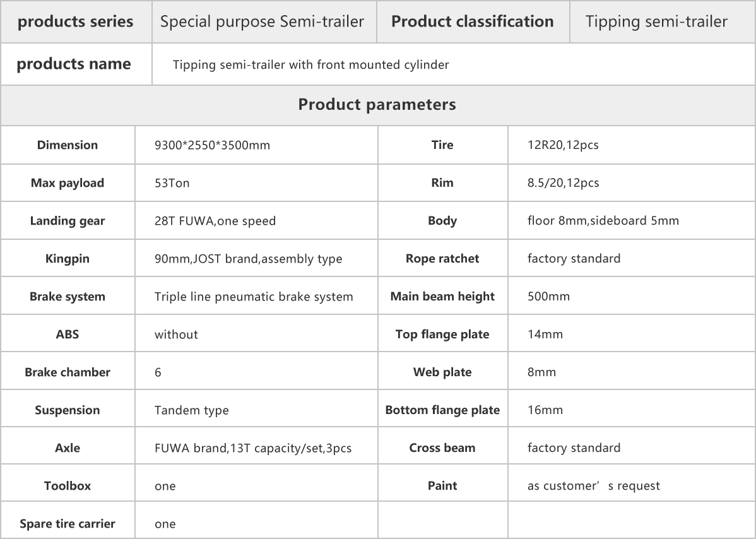Select the Tire value '12R20,12pcs'
This screenshot has width=756, height=539.
tap(563, 145)
